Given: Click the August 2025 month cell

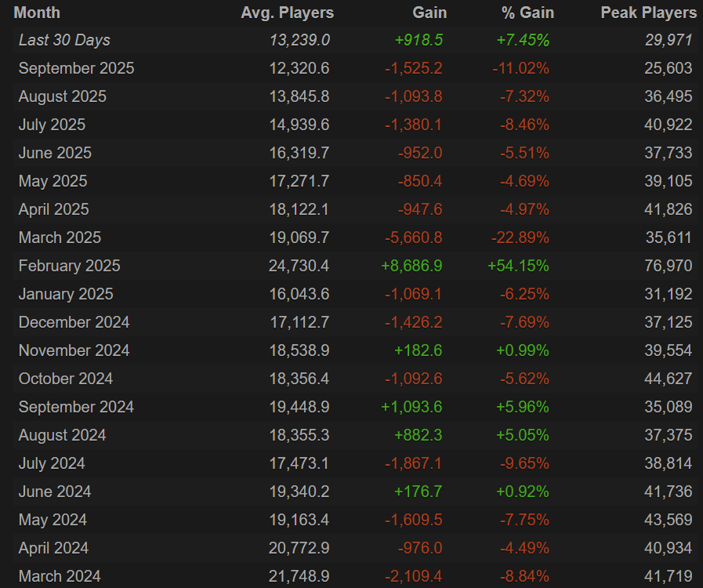Looking at the screenshot, I should (x=63, y=96).
